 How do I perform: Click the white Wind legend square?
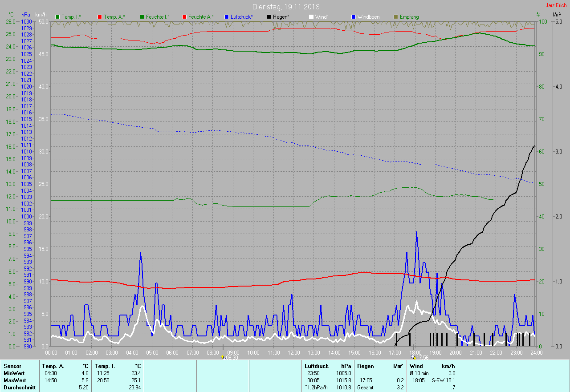[311, 17]
